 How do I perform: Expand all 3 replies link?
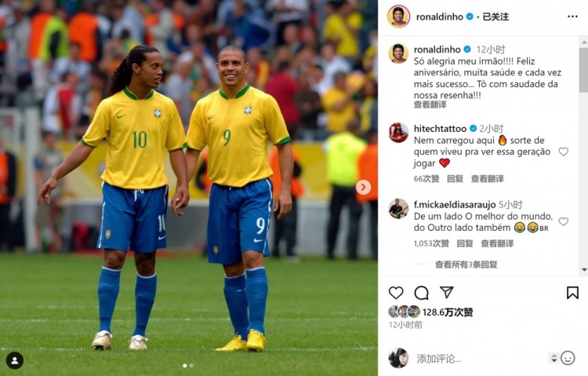pyautogui.click(x=466, y=265)
